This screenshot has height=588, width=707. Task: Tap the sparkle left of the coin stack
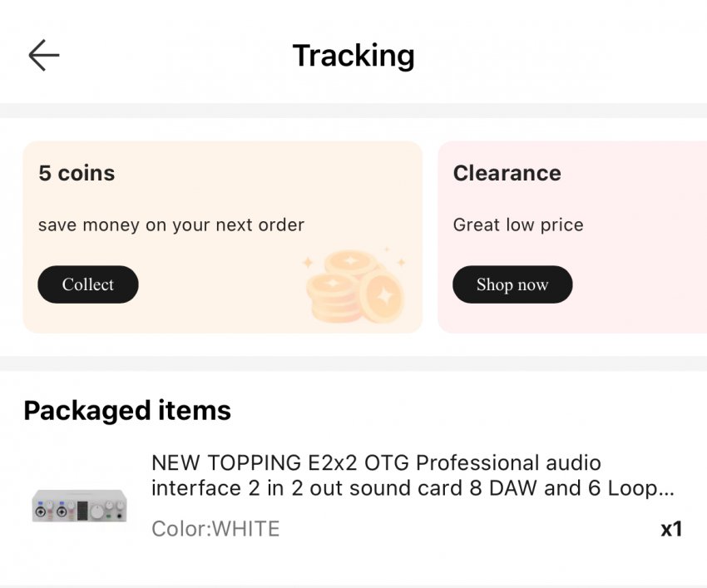tap(308, 263)
